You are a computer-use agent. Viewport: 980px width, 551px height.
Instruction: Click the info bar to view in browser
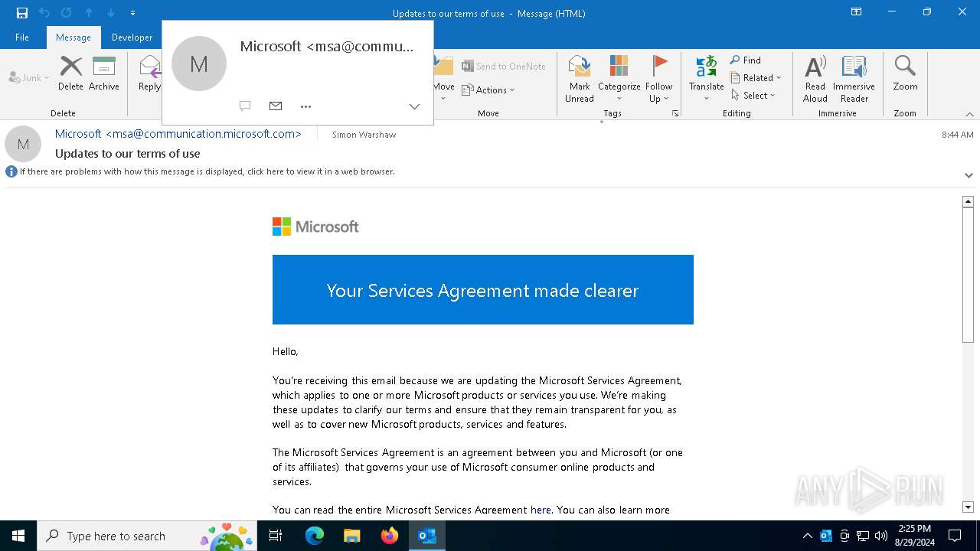207,171
